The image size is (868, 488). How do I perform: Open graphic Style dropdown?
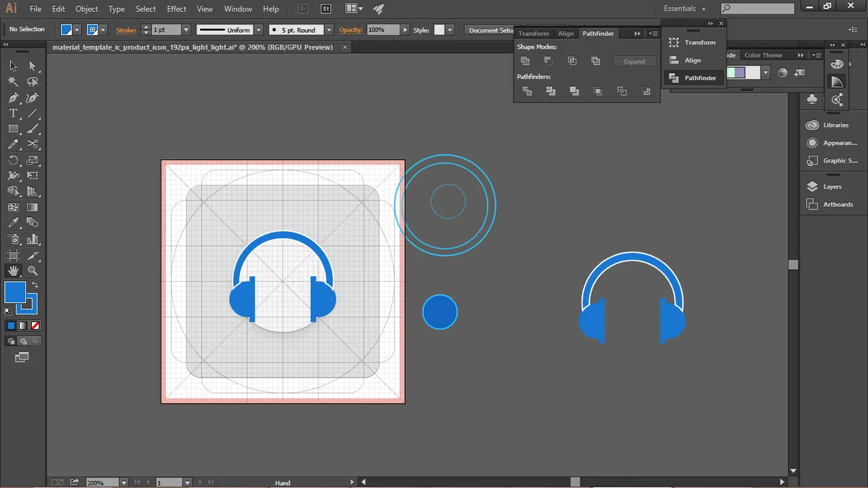[450, 30]
